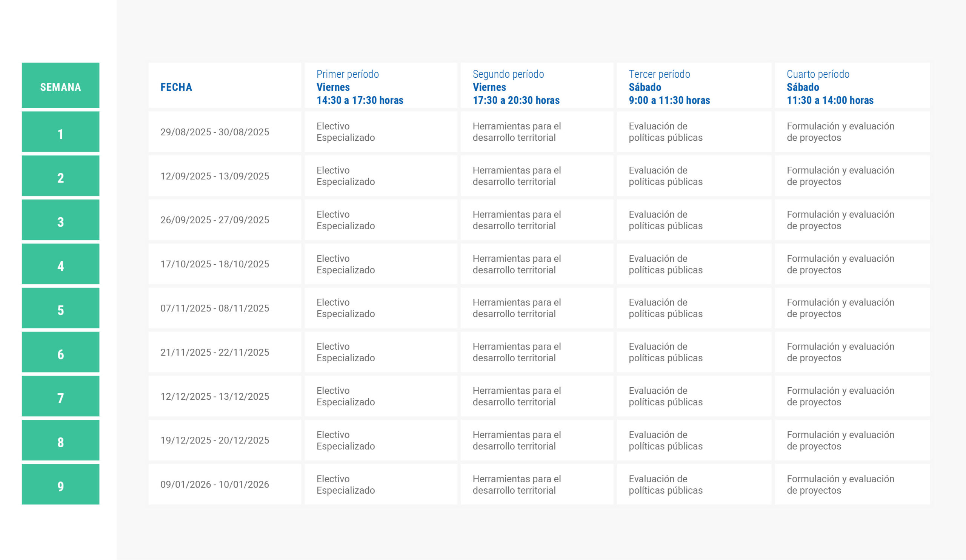
Task: Click Herramientas para el desarrollo in 19/12/2025 row
Action: coord(537,440)
